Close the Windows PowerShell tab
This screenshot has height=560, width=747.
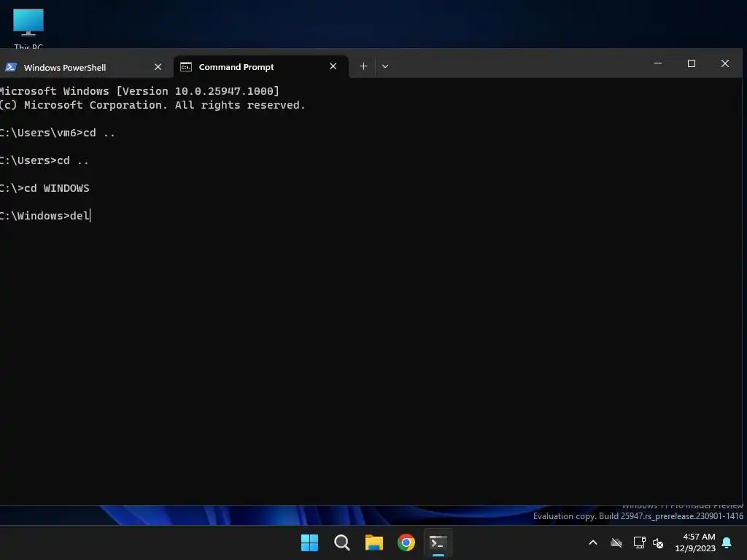click(x=158, y=67)
